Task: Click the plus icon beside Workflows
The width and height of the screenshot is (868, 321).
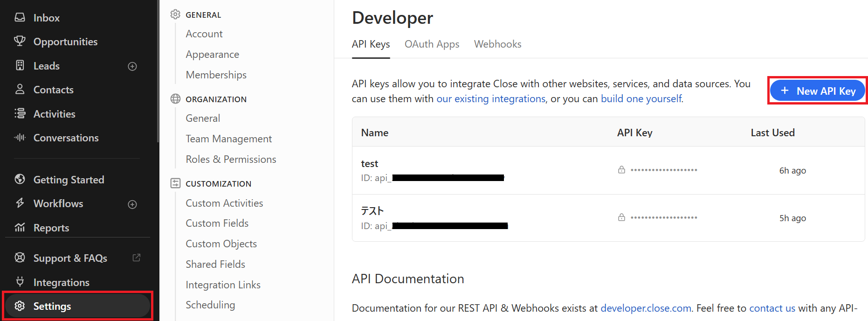Action: [132, 204]
